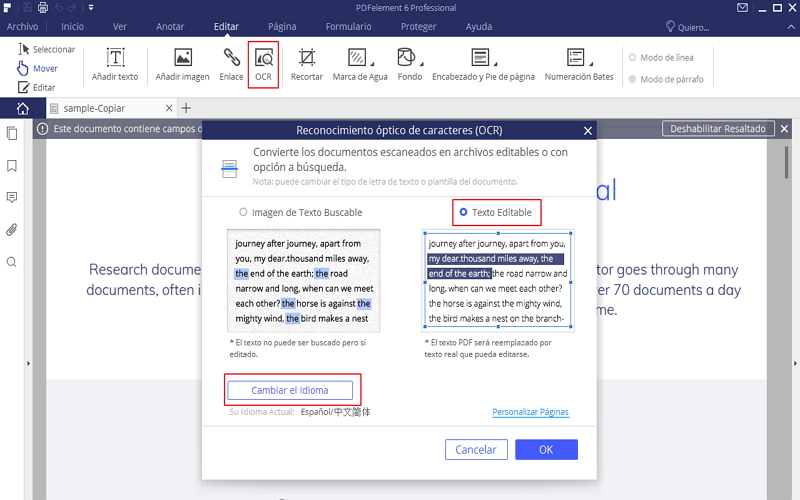Click the Numeración Bates icon
Viewport: 800px width, 500px height.
[576, 57]
